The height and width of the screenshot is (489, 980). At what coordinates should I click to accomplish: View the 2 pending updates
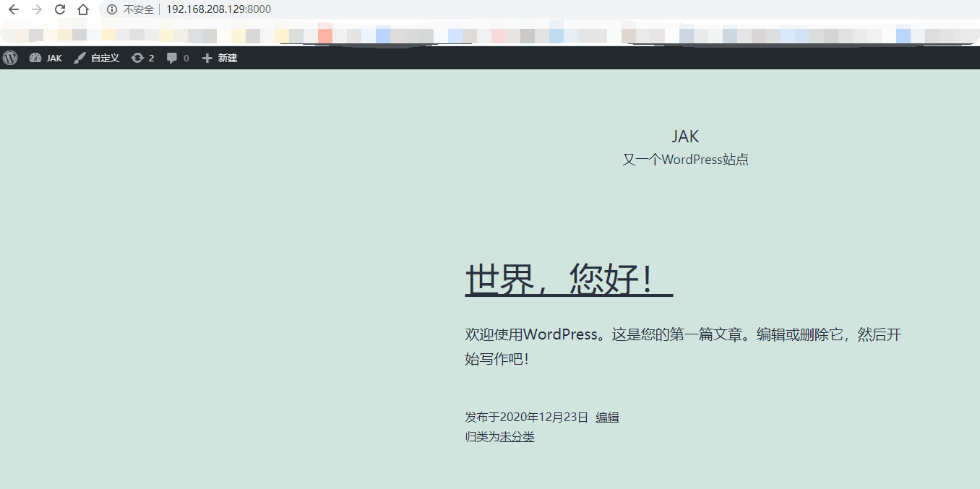point(142,58)
